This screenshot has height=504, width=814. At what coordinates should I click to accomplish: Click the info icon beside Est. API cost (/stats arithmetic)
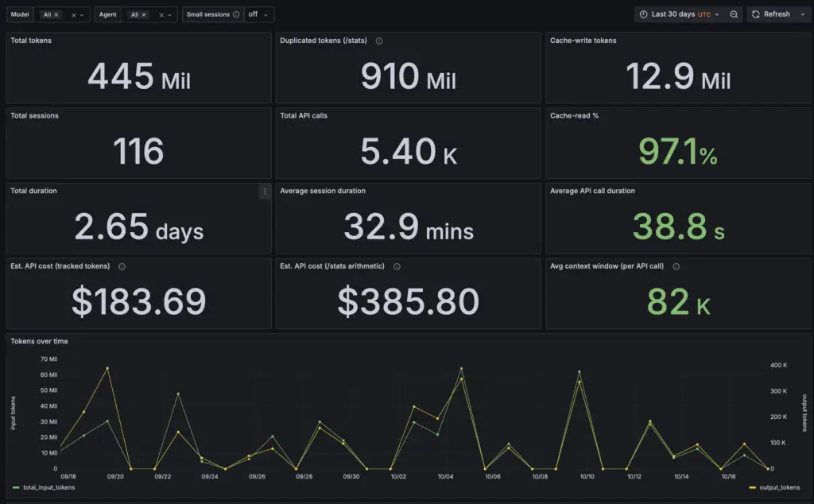pos(397,266)
